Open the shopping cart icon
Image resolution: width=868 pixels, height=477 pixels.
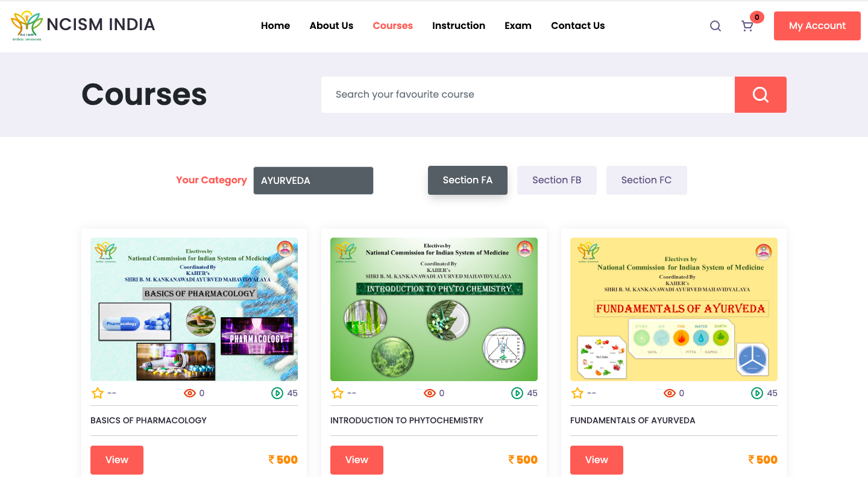coord(747,26)
